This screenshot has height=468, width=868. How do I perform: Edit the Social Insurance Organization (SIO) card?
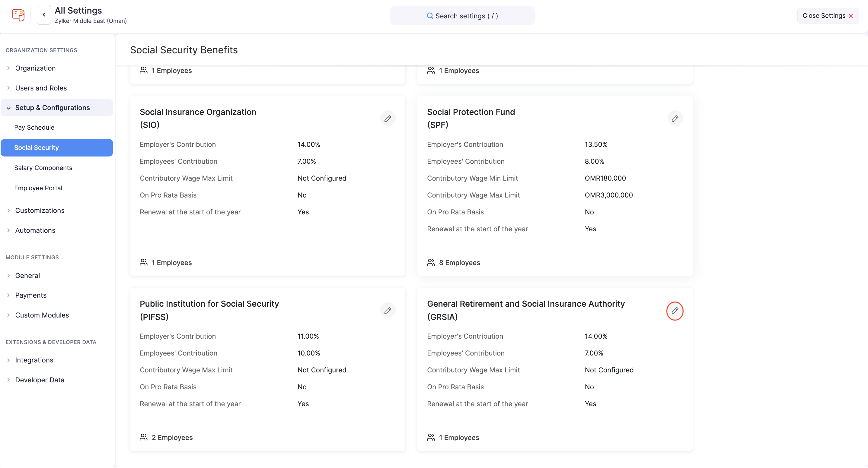point(388,119)
